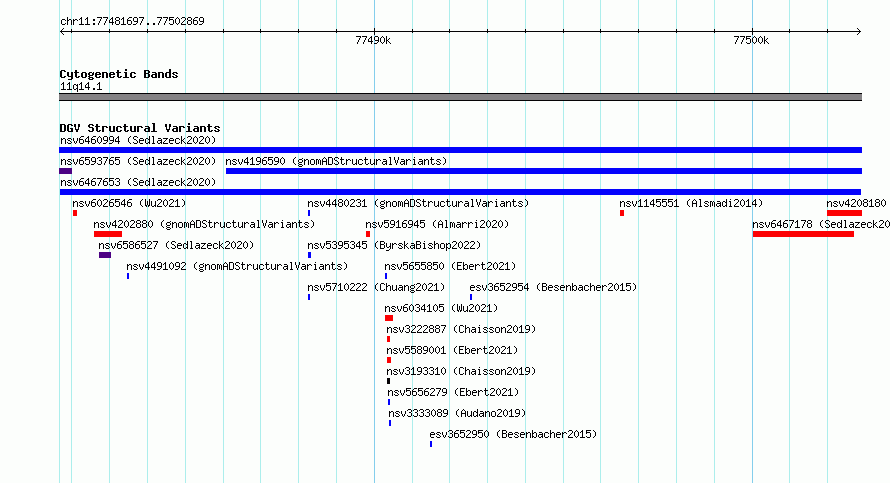Click the red bar under nsv6467178
890x483 pixels.
[803, 234]
